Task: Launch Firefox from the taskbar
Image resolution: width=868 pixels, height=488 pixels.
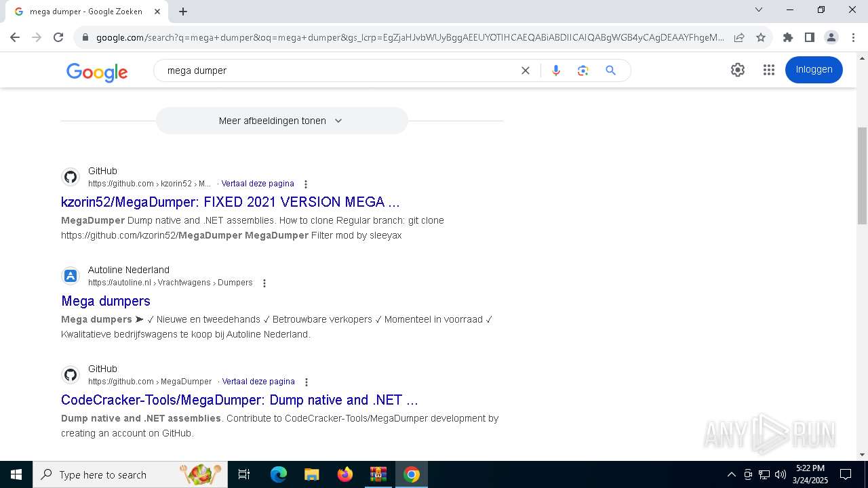Action: [x=345, y=474]
